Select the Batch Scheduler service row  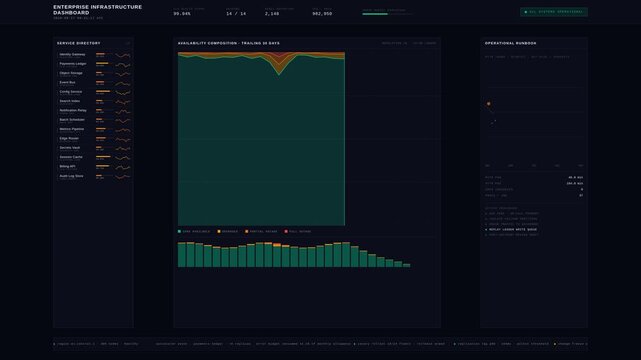[94, 121]
